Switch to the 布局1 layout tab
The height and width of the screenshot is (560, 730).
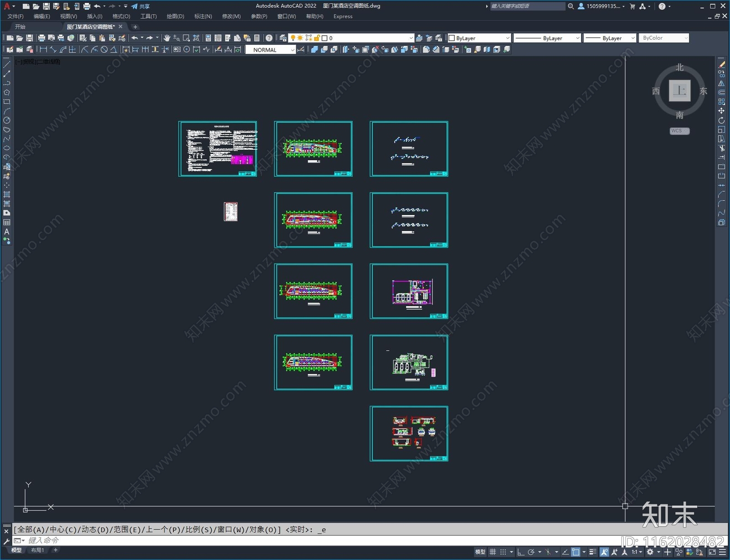click(x=37, y=550)
